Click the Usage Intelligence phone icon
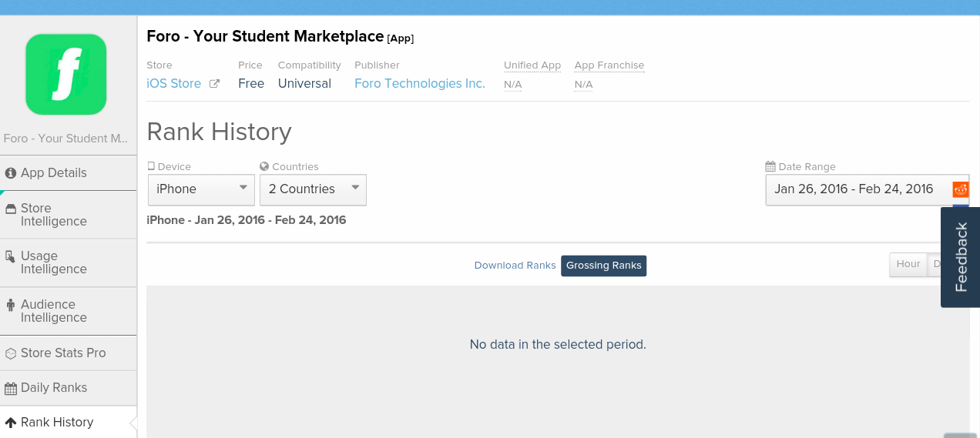Viewport: 980px width, 438px height. pos(11,256)
